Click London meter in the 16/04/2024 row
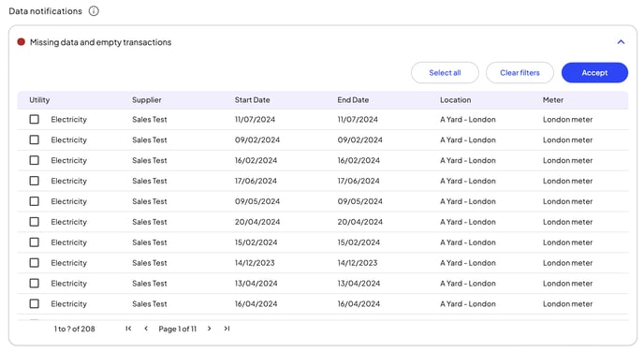Viewport: 644px width, 352px height. pos(567,304)
